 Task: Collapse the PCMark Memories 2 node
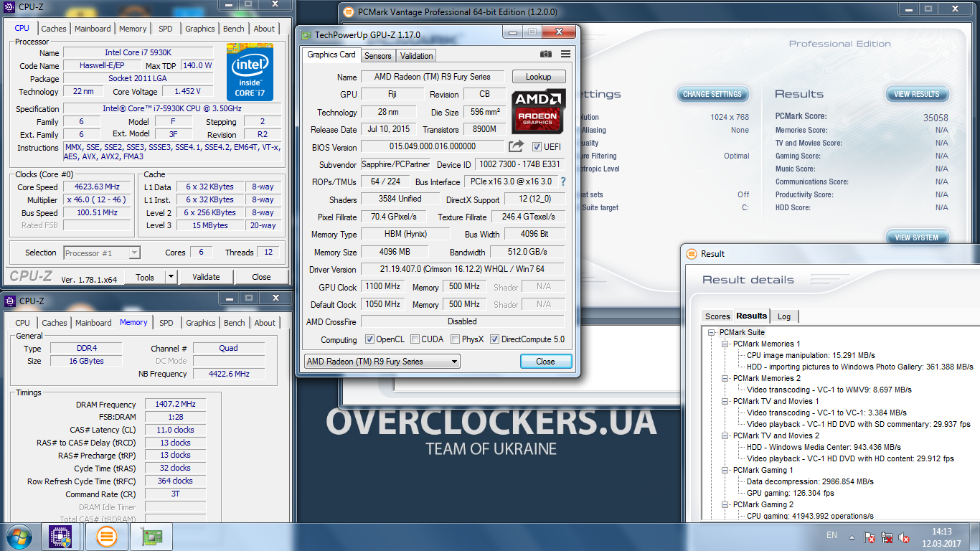coord(725,378)
